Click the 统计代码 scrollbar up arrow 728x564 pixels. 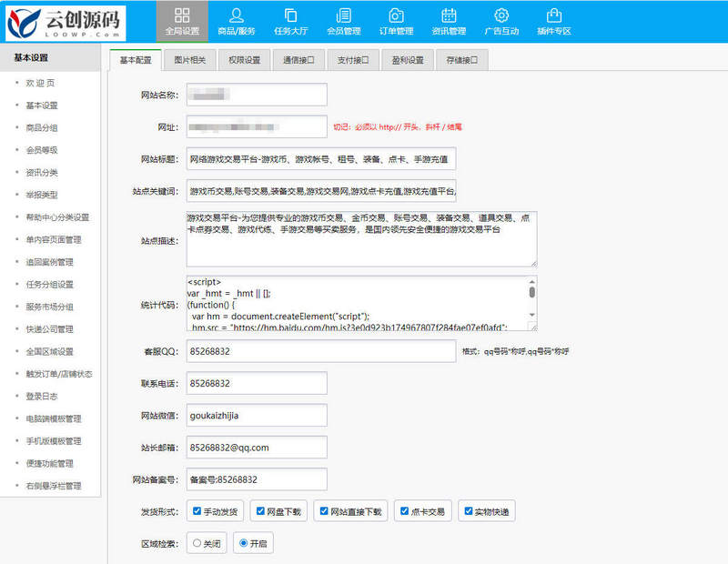point(532,281)
